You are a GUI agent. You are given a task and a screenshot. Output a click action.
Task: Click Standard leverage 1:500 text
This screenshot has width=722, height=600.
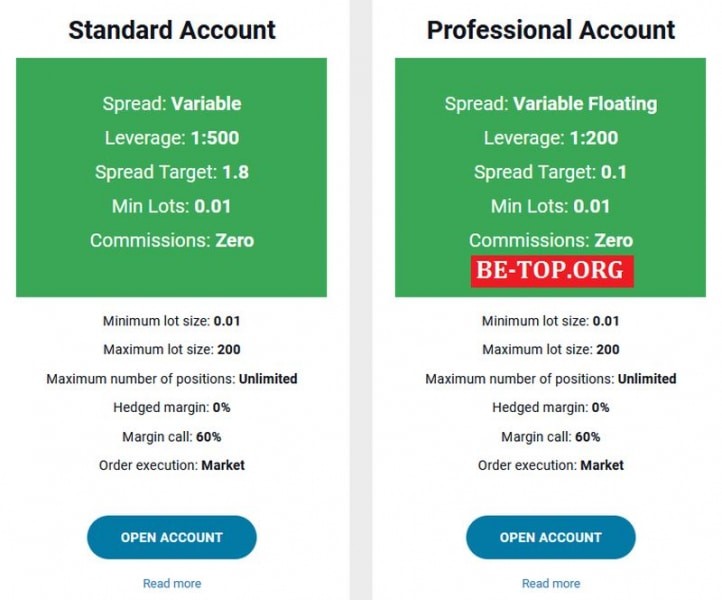(172, 138)
